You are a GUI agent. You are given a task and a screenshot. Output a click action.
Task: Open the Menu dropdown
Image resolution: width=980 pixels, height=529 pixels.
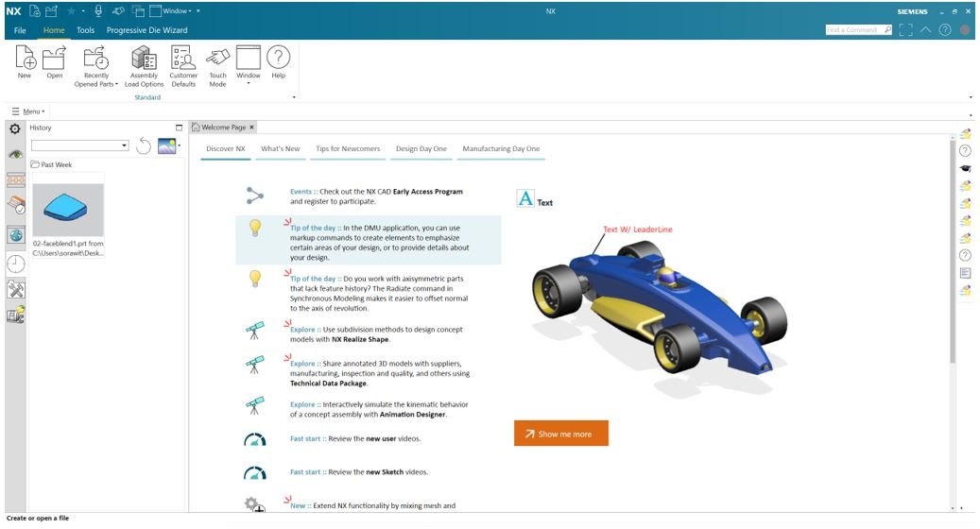[x=28, y=111]
